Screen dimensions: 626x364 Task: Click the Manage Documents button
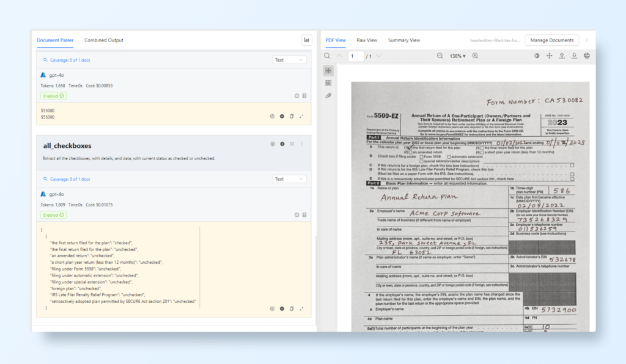(551, 40)
